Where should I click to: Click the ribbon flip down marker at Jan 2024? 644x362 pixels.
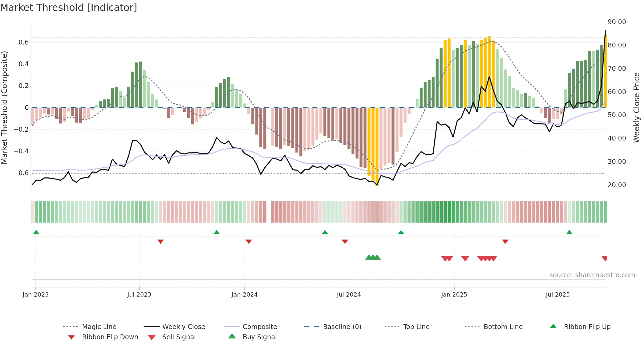249,242
